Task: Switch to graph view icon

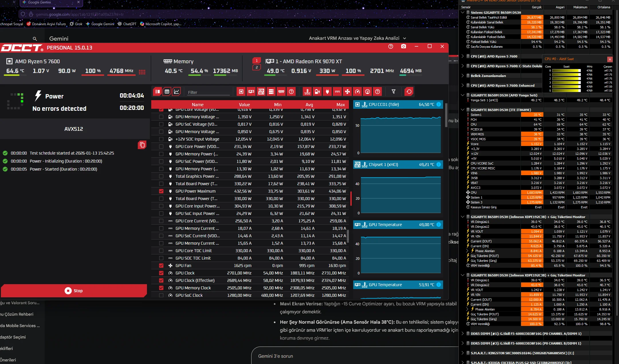Action: pyautogui.click(x=176, y=92)
